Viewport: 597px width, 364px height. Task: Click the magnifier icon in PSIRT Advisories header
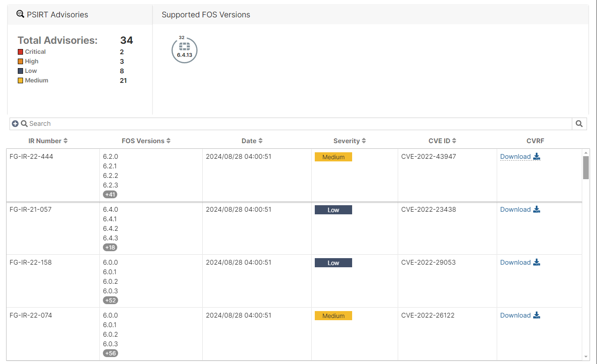pyautogui.click(x=20, y=13)
